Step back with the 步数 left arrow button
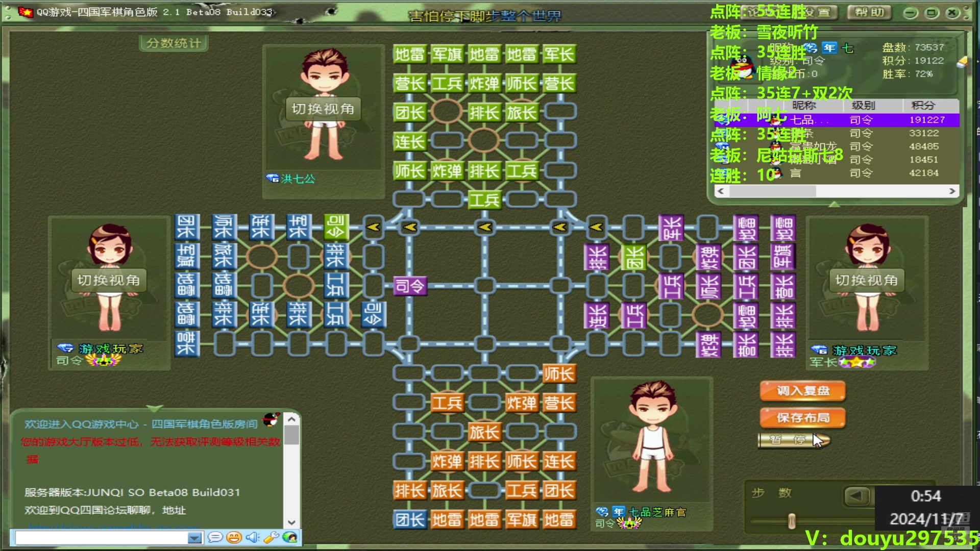The image size is (980, 551). pyautogui.click(x=857, y=495)
